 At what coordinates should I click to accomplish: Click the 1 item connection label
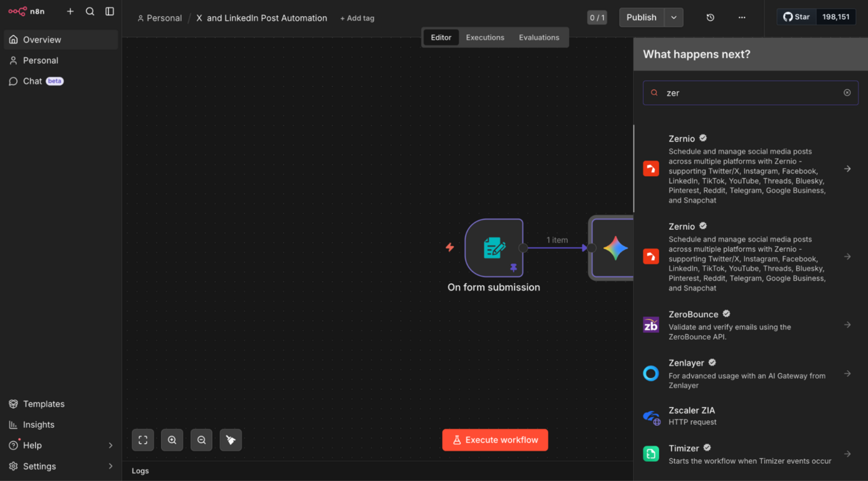(557, 240)
